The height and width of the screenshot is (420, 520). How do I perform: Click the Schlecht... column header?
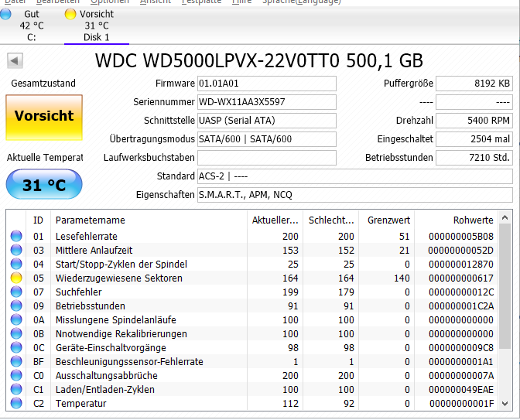331,220
